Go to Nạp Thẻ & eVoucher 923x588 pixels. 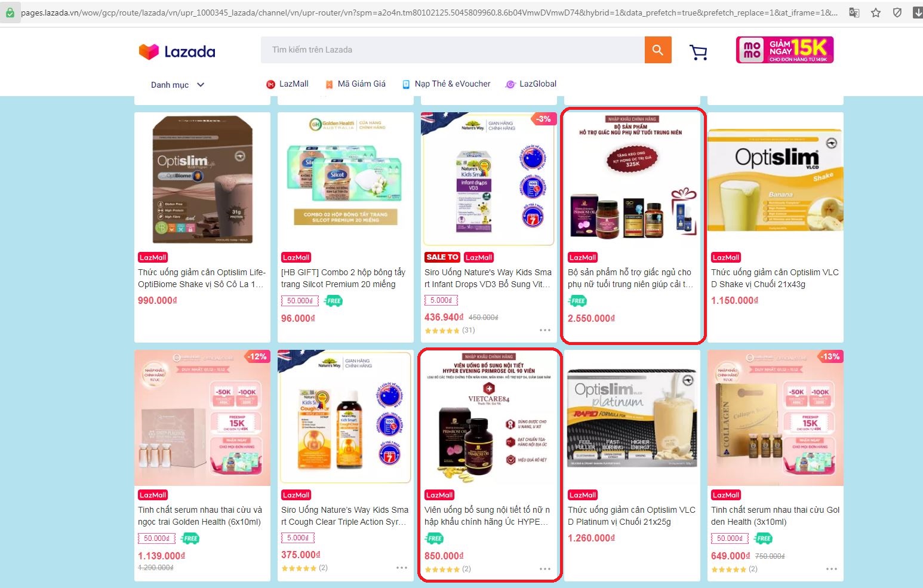pos(447,84)
